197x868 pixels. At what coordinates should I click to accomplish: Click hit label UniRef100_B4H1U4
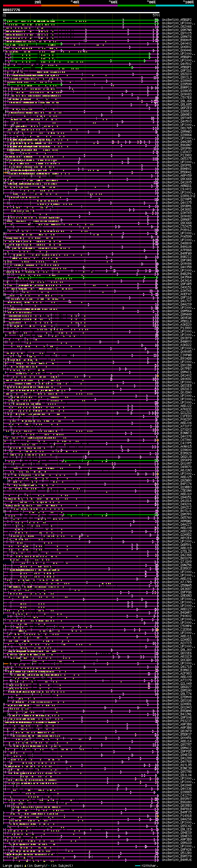pyautogui.click(x=177, y=247)
